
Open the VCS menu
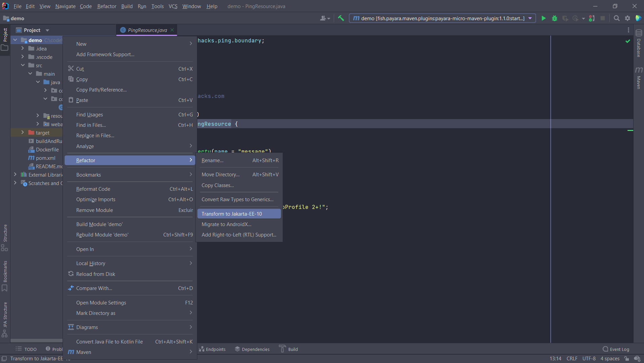tap(173, 6)
